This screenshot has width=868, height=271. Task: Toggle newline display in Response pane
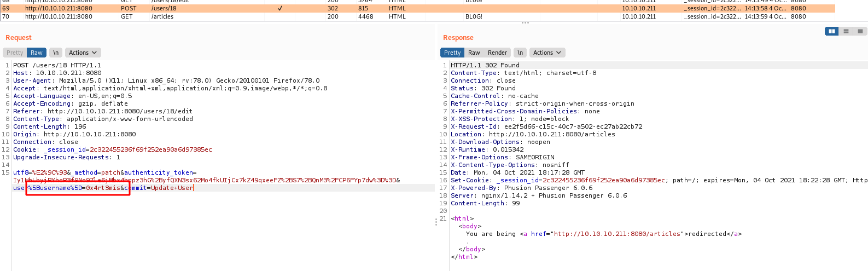[520, 53]
